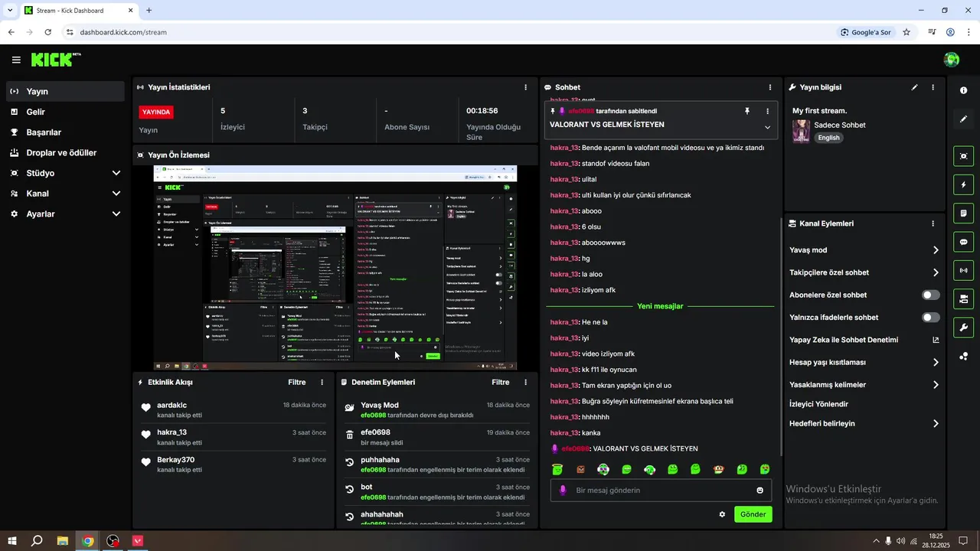Open Hesap yaşı kısıtlaması settings
The image size is (980, 551).
(864, 362)
